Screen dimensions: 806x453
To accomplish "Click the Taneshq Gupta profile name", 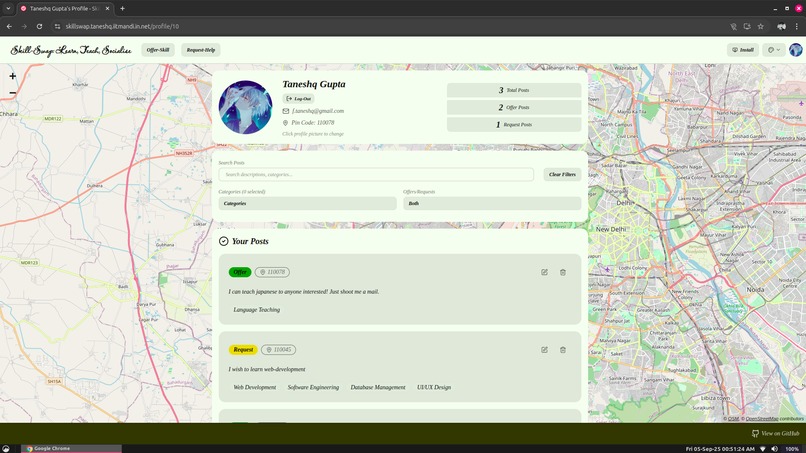I will point(314,84).
